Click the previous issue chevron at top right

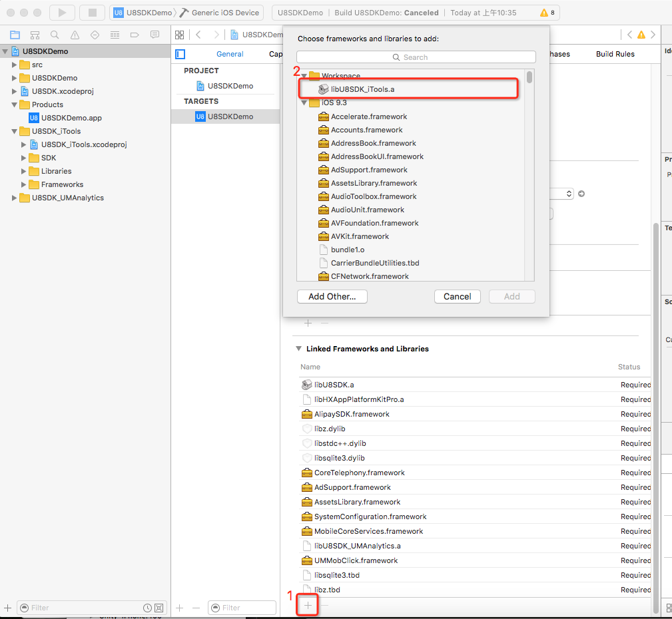point(629,35)
